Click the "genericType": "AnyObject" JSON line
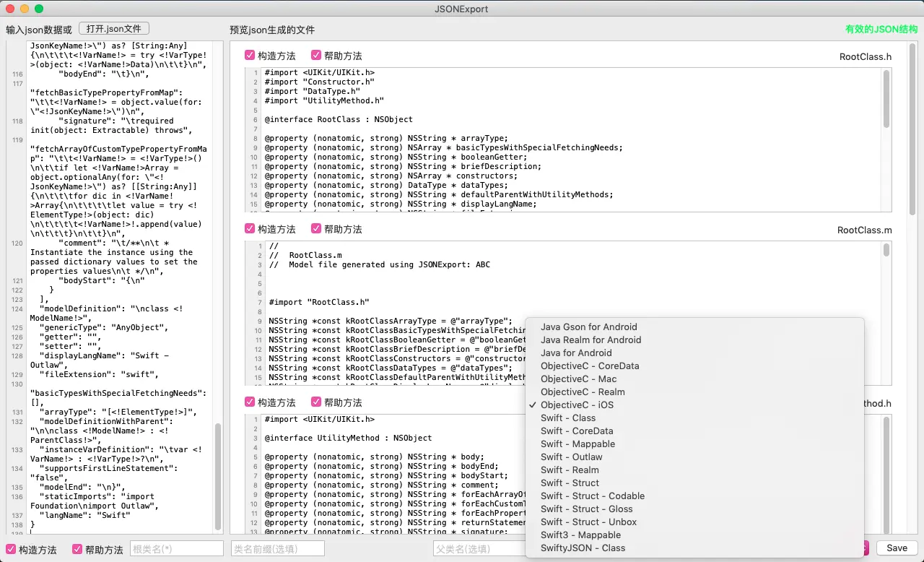The width and height of the screenshot is (924, 562). [x=103, y=327]
